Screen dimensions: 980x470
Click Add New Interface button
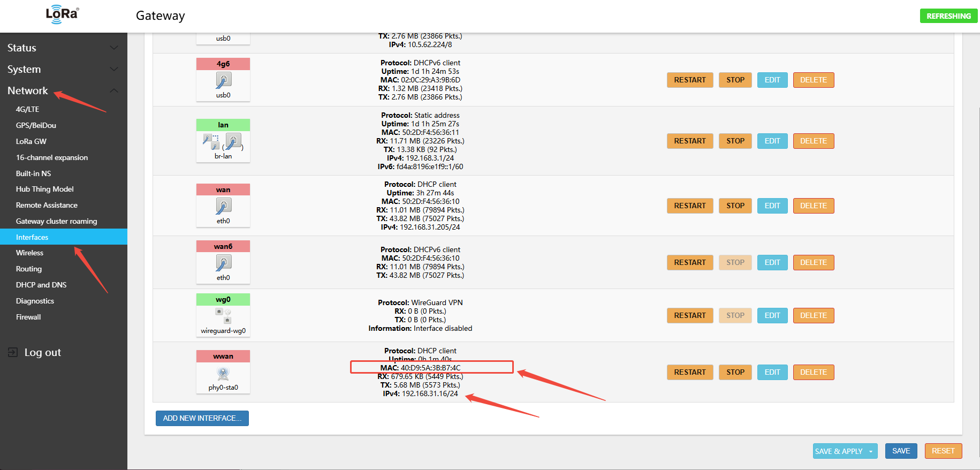(202, 418)
